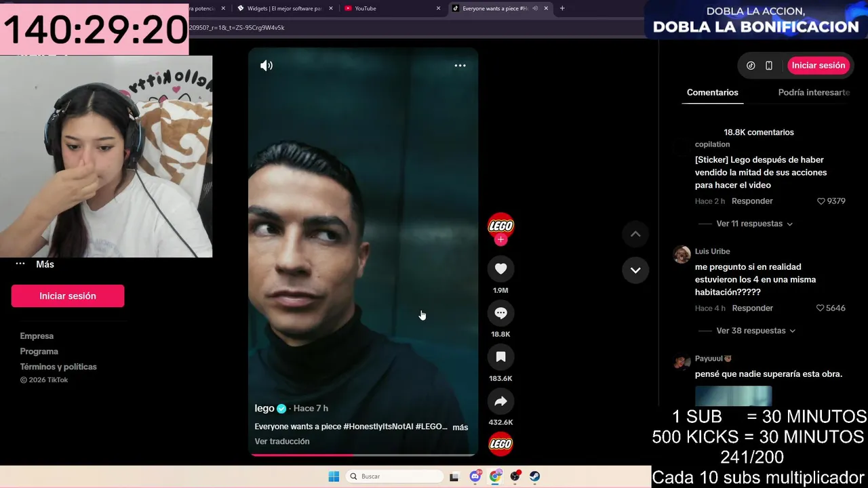Open Discord from the taskbar
Image resolution: width=868 pixels, height=488 pixels.
coord(475,476)
